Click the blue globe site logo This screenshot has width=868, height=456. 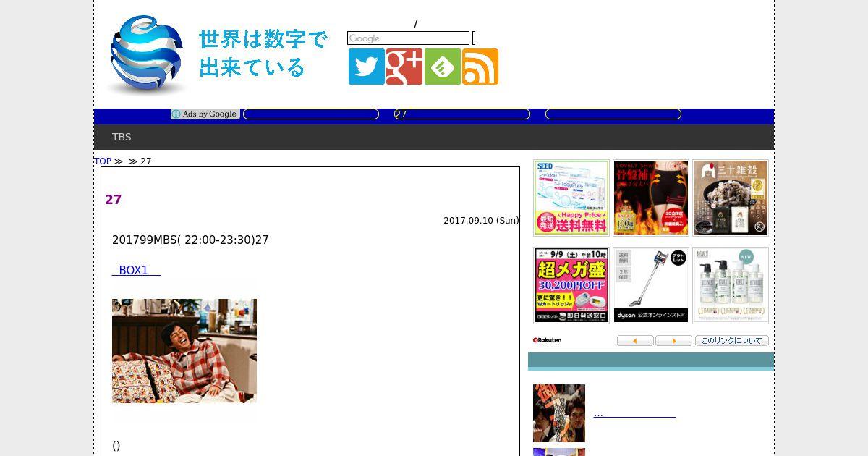pos(147,55)
